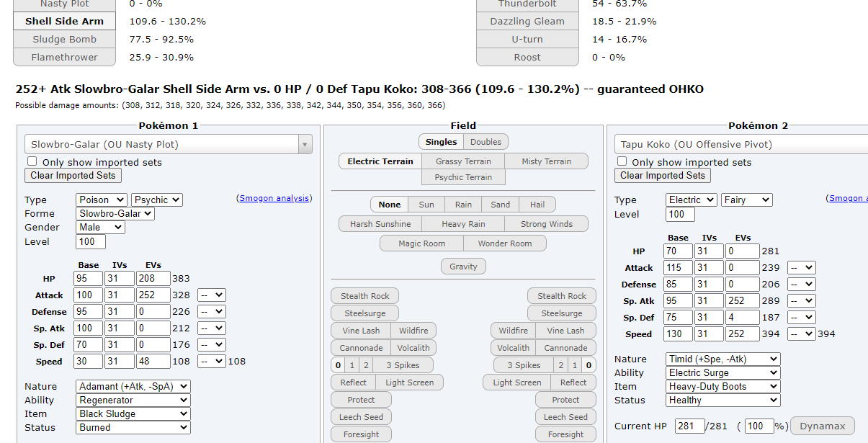Tick Pokémon 2 'Only show imported sets' checkbox
The height and width of the screenshot is (443, 868).
(x=622, y=162)
